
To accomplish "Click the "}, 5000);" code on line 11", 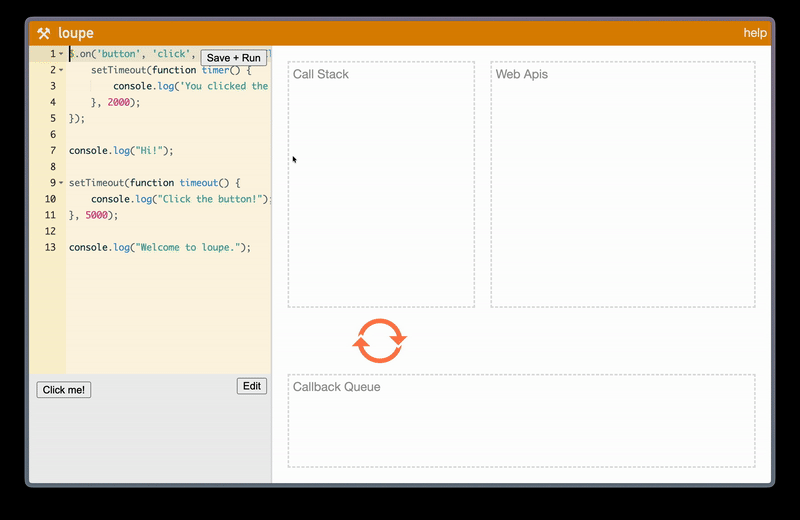I will click(x=93, y=215).
